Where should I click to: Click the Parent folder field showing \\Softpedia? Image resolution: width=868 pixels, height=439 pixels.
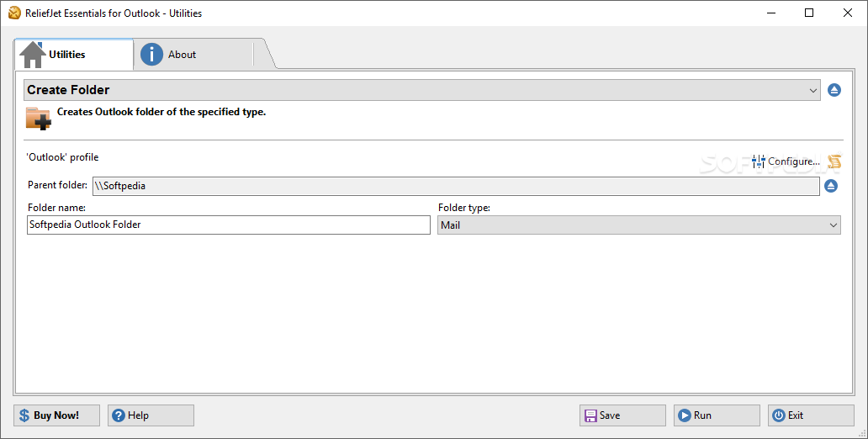pos(456,186)
